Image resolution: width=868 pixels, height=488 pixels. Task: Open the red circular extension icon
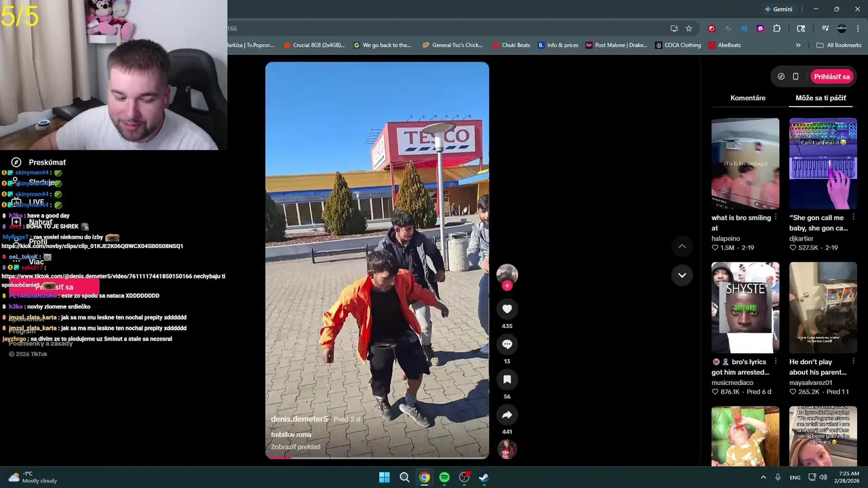click(711, 28)
